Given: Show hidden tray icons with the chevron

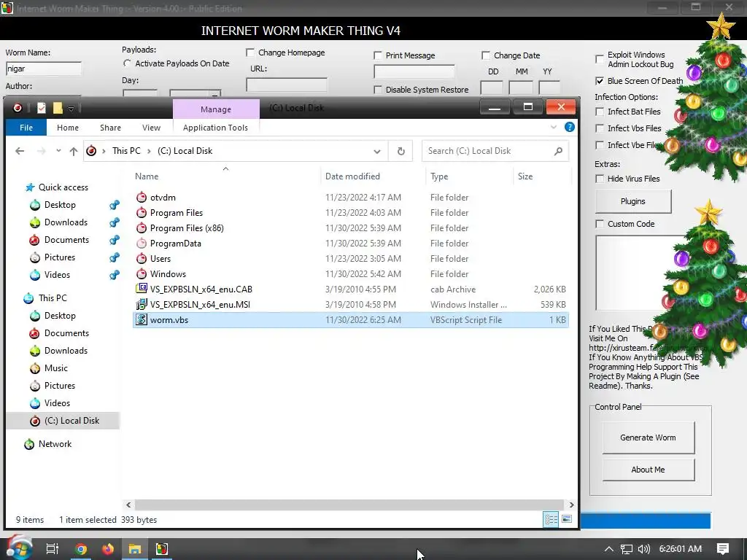Looking at the screenshot, I should tap(608, 549).
